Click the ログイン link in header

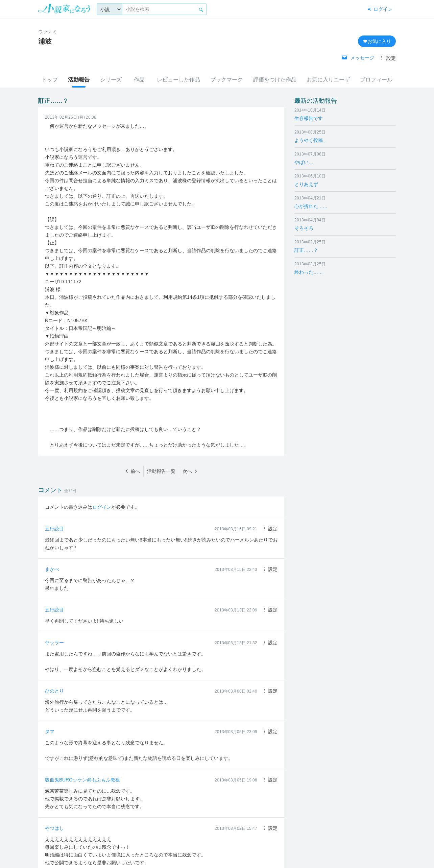point(383,9)
